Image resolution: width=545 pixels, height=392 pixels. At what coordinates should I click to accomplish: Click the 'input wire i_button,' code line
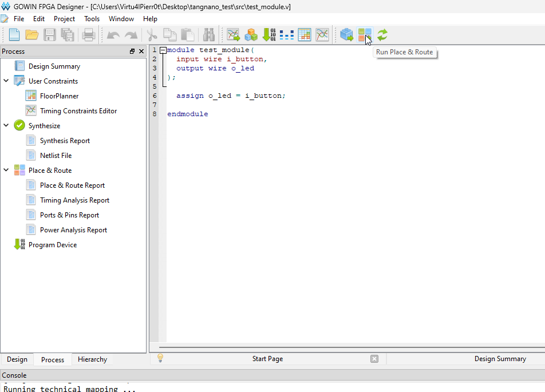pos(222,59)
